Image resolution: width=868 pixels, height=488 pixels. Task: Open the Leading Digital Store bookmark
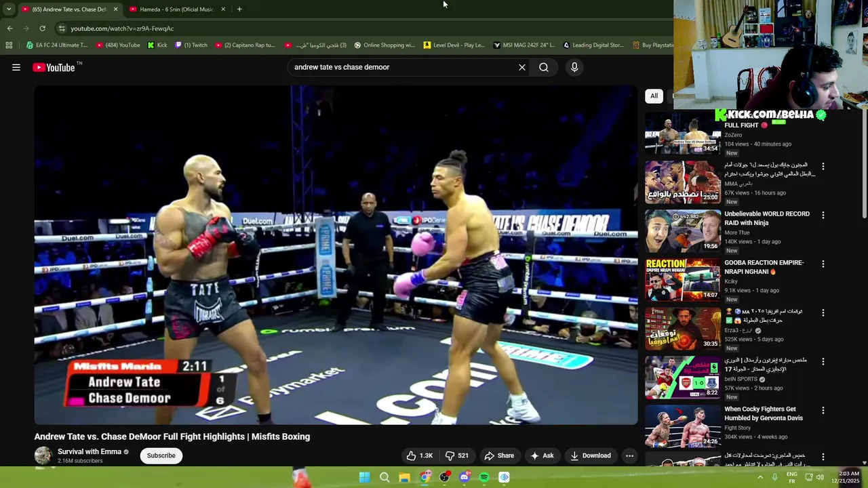(593, 45)
